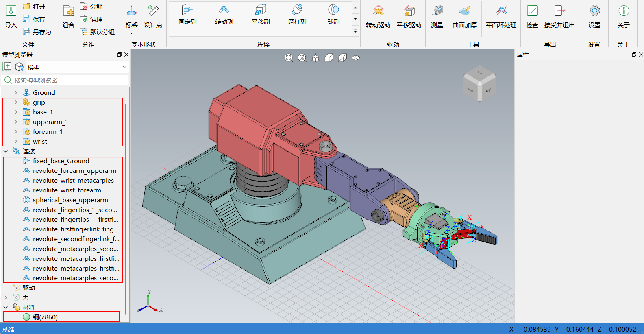Click the 导入 import icon
This screenshot has height=334, width=644.
(x=11, y=16)
